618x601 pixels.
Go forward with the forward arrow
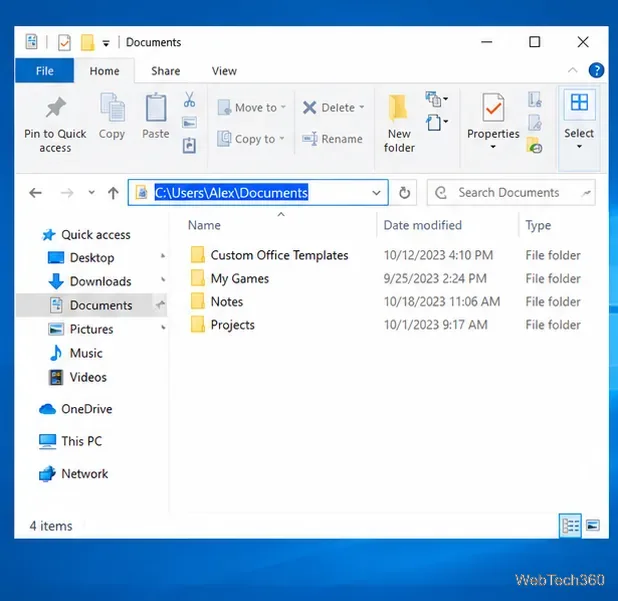point(67,193)
